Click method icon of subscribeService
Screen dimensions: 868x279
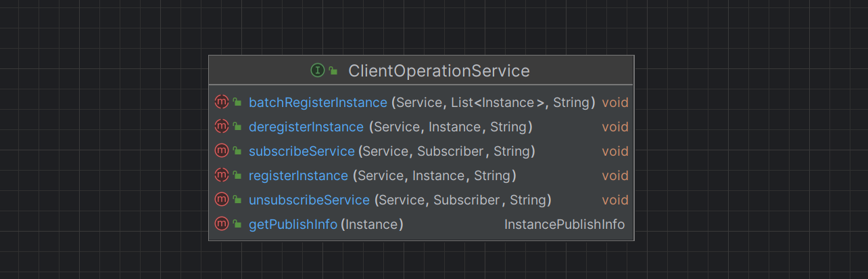221,151
